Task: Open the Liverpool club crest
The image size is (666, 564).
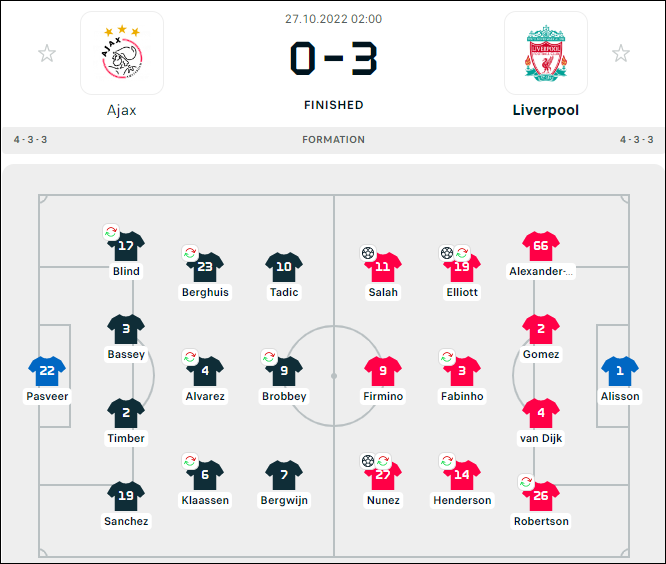Action: tap(546, 53)
